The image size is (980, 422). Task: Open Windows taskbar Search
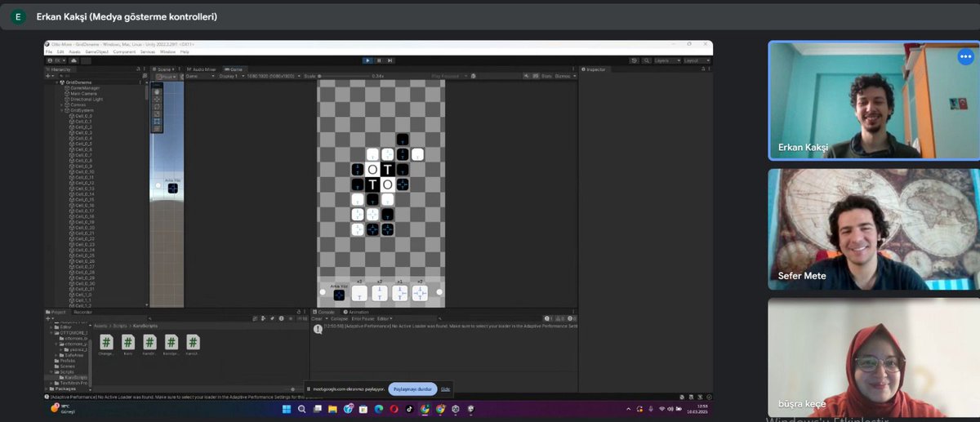click(x=302, y=408)
